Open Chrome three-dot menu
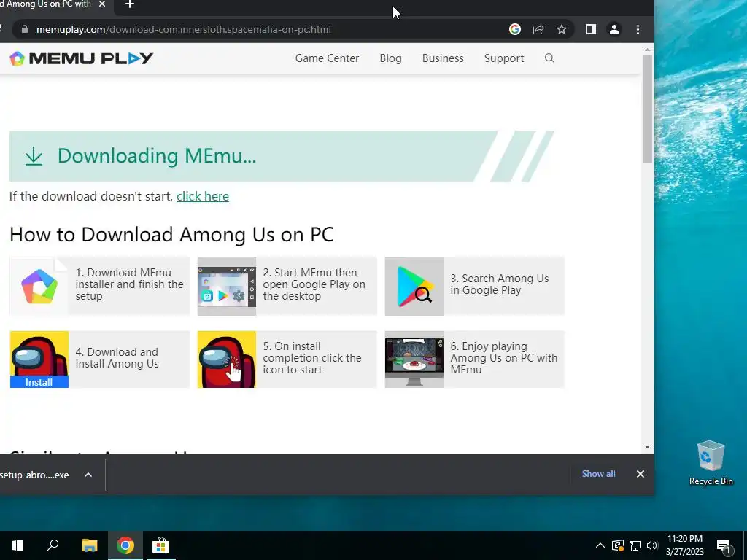 coord(638,29)
